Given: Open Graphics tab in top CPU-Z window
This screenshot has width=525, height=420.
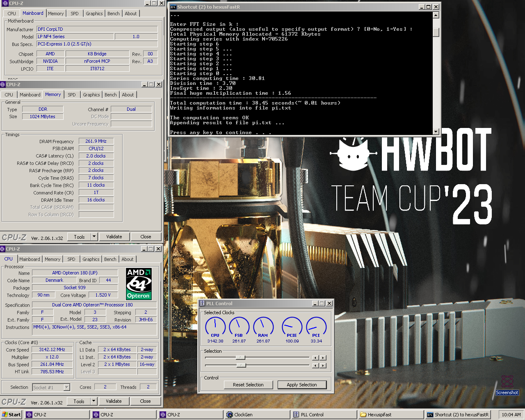Looking at the screenshot, I should point(94,14).
